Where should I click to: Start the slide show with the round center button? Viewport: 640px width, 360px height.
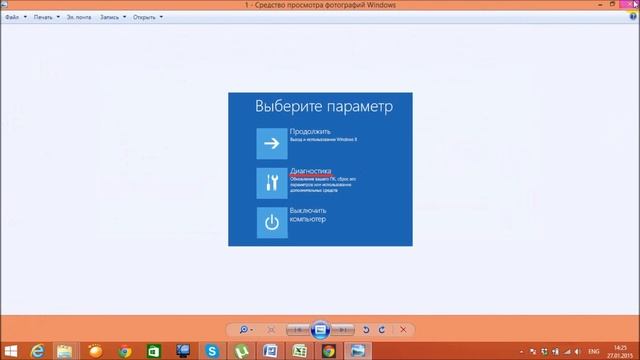(x=320, y=329)
